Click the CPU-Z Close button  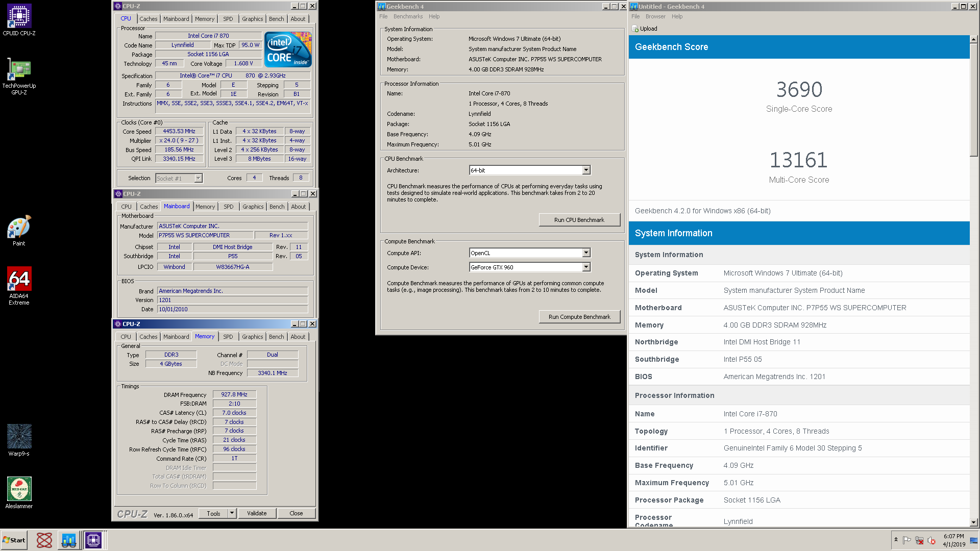296,513
